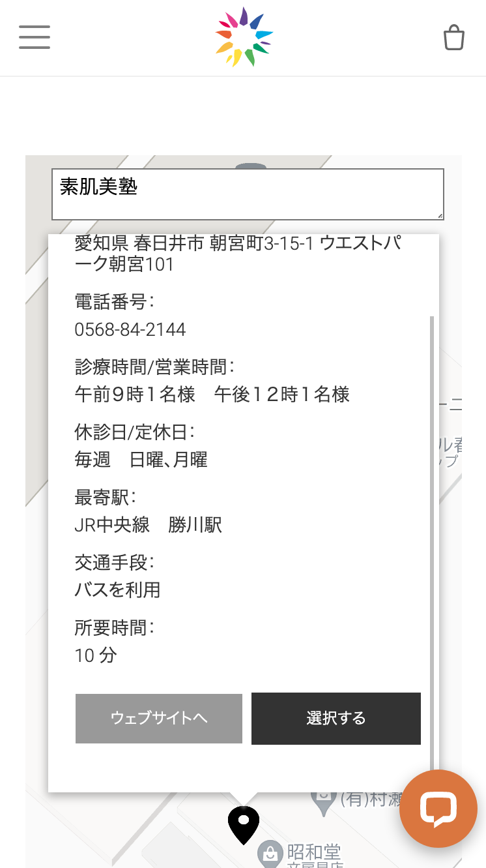Focus the 素肌美塾 search text field
The image size is (486, 868).
pyautogui.click(x=248, y=194)
